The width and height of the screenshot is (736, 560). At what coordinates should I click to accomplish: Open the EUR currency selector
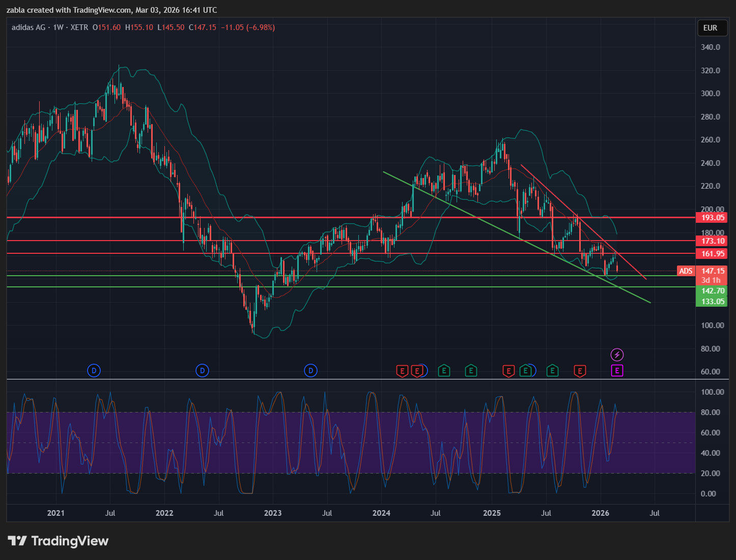click(710, 28)
